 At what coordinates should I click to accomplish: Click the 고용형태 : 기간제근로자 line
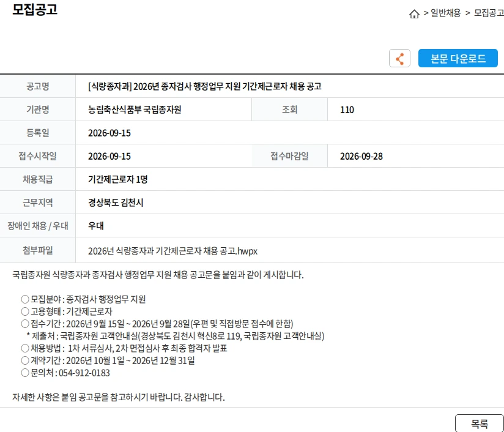pyautogui.click(x=67, y=311)
